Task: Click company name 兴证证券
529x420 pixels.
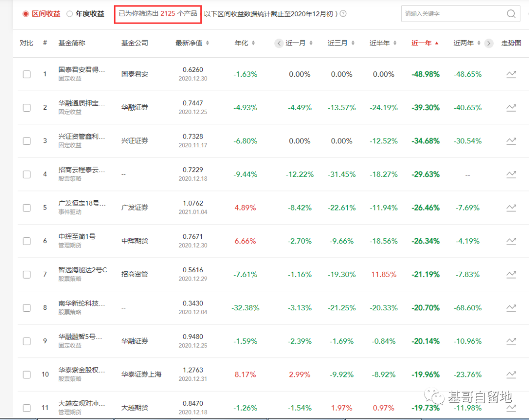Action: coord(135,141)
